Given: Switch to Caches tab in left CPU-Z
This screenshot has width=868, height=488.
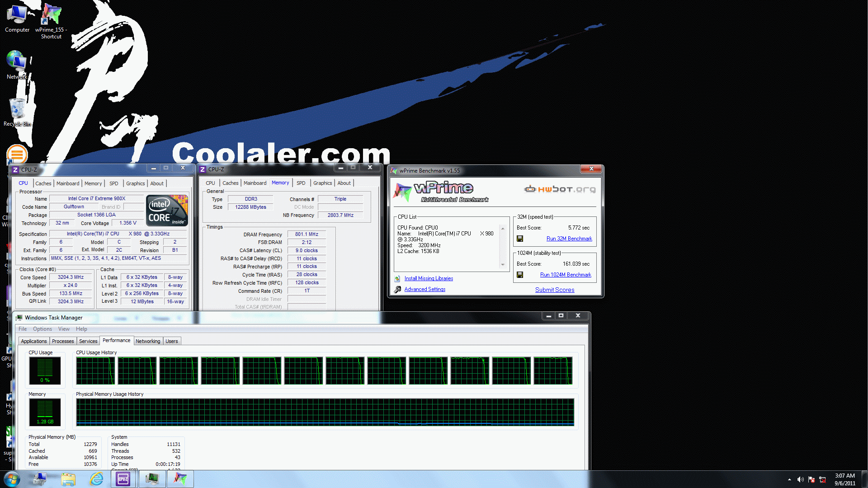Looking at the screenshot, I should click(43, 183).
